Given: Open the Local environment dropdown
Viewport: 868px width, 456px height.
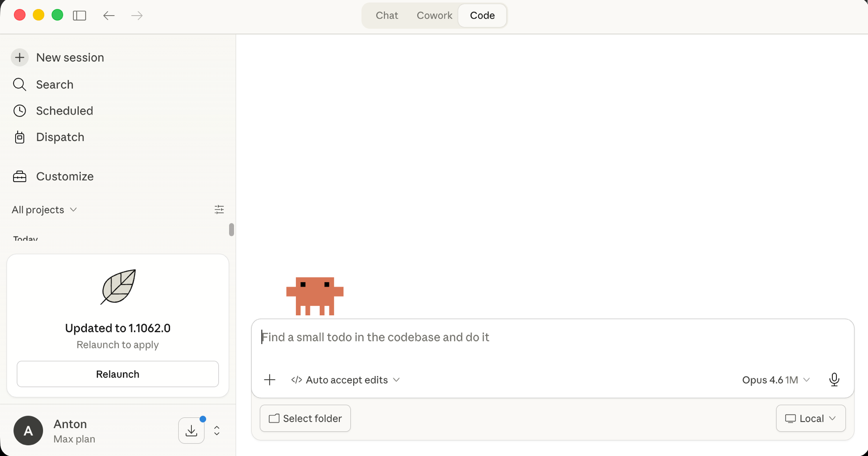Looking at the screenshot, I should pyautogui.click(x=810, y=418).
